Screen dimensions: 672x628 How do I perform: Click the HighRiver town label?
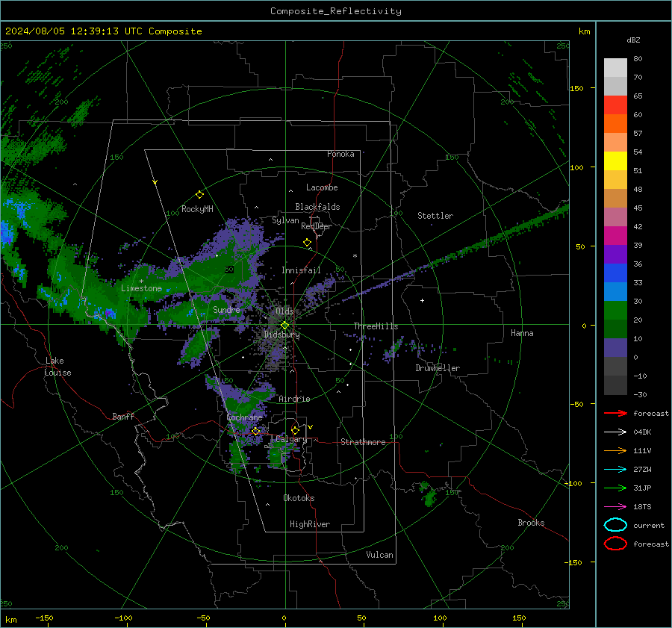310,524
